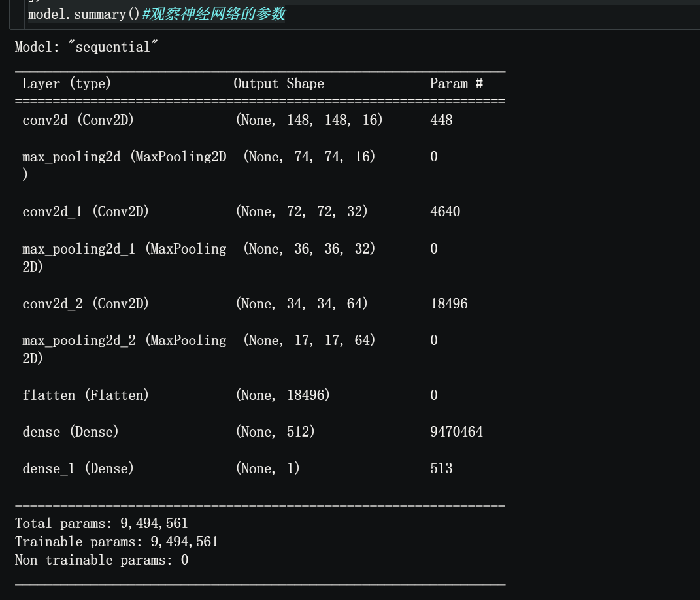Select the dense (Dense) layer name
Image resolution: width=700 pixels, height=600 pixels.
point(71,431)
